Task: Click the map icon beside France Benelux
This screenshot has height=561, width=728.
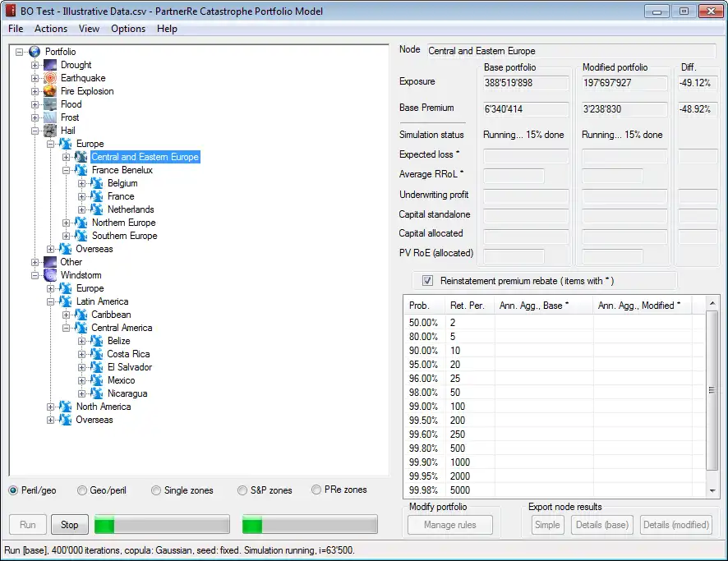Action: [x=81, y=170]
